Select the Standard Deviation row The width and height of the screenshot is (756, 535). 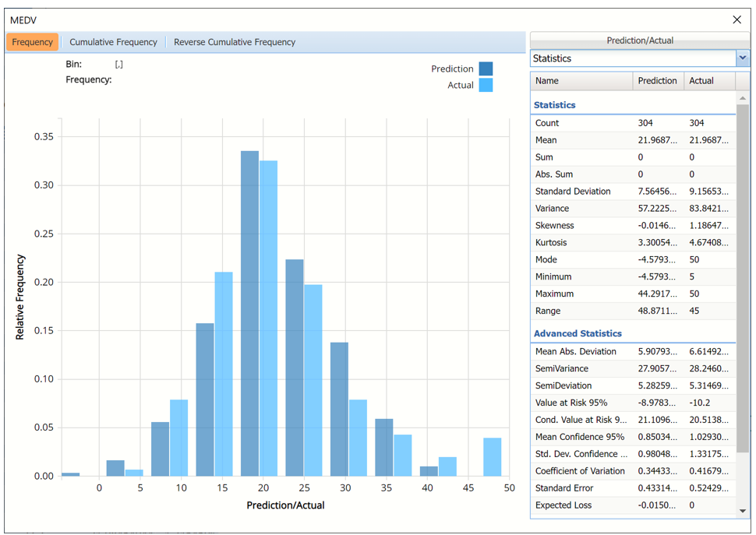pos(632,192)
